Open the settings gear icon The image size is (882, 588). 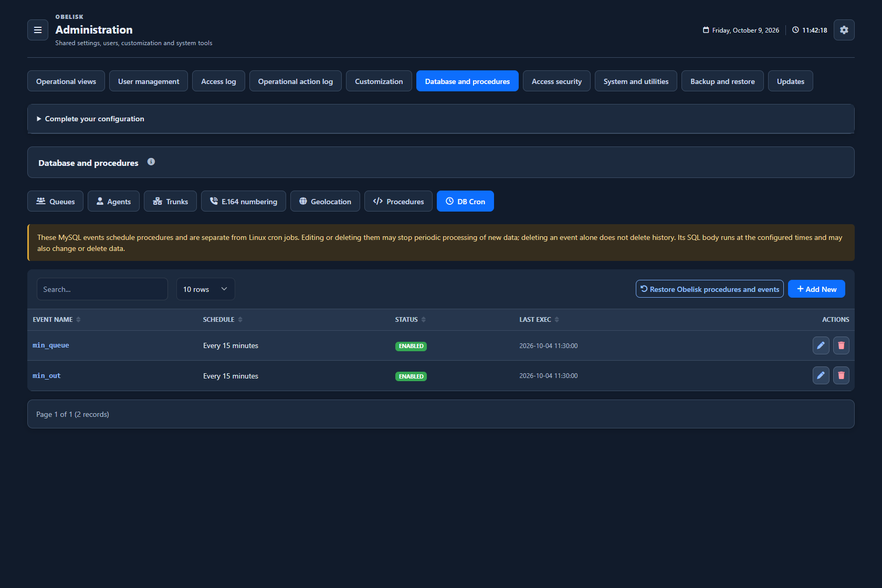pos(844,30)
